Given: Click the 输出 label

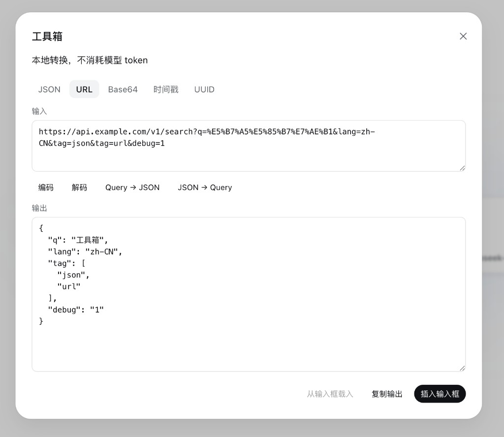Looking at the screenshot, I should click(39, 208).
